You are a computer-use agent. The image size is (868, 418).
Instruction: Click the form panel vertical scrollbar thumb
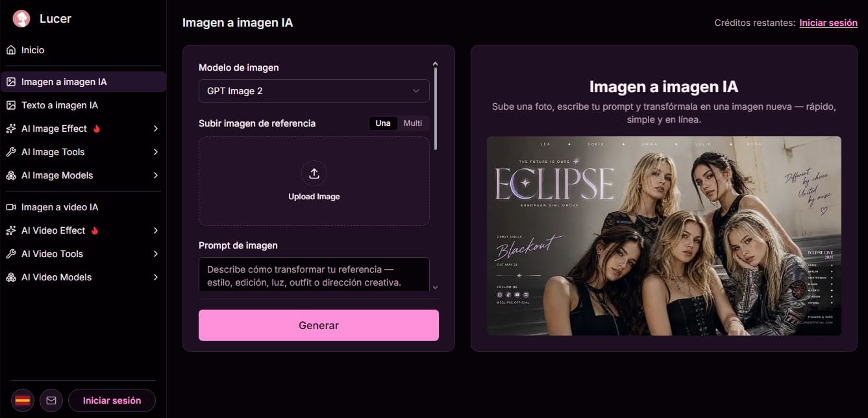point(436,108)
